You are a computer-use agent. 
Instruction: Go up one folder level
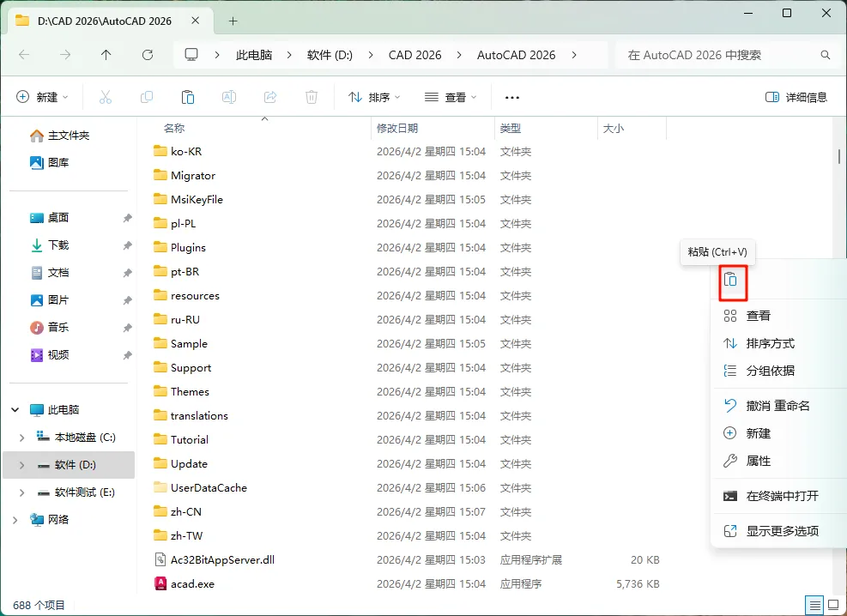(x=106, y=55)
